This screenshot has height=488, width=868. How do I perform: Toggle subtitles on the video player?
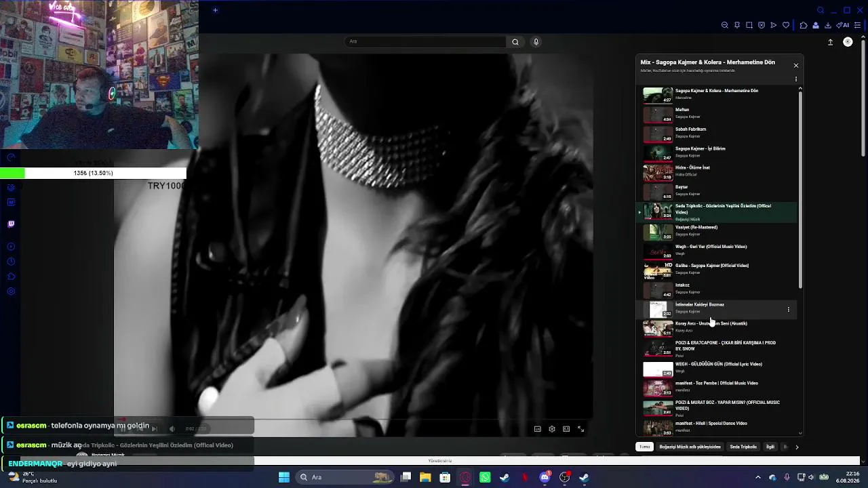click(538, 429)
